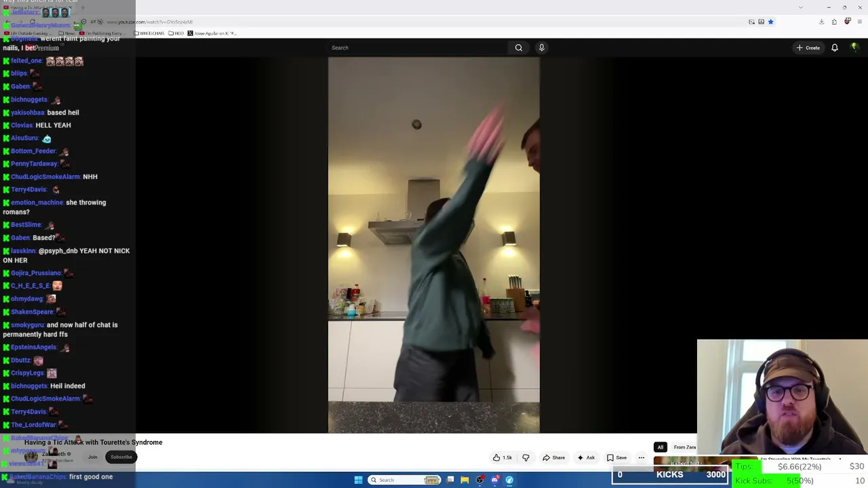Start voice search with the microphone icon

(541, 47)
